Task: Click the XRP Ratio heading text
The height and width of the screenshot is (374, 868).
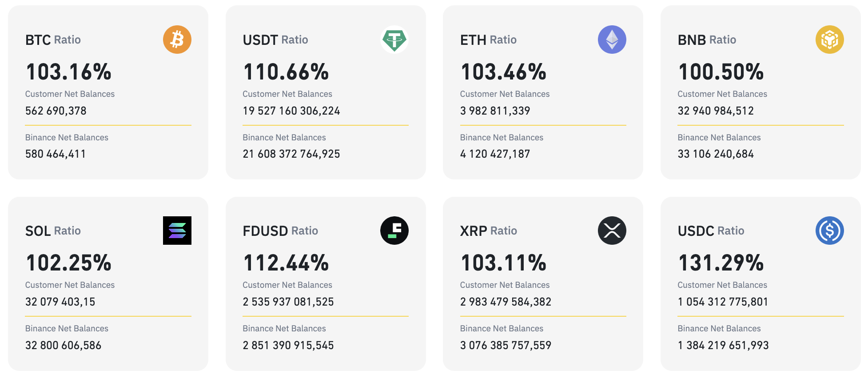Action: click(x=488, y=231)
